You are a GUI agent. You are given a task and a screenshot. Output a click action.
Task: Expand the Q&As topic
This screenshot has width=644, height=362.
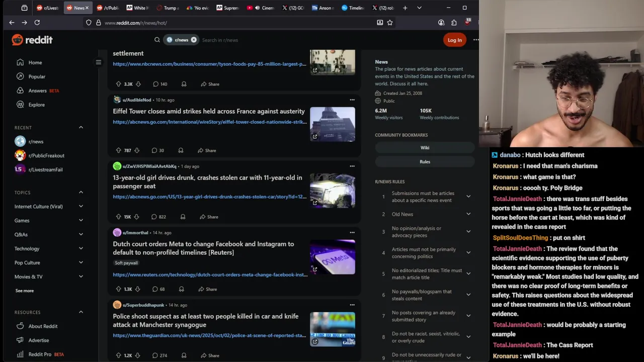coord(81,234)
